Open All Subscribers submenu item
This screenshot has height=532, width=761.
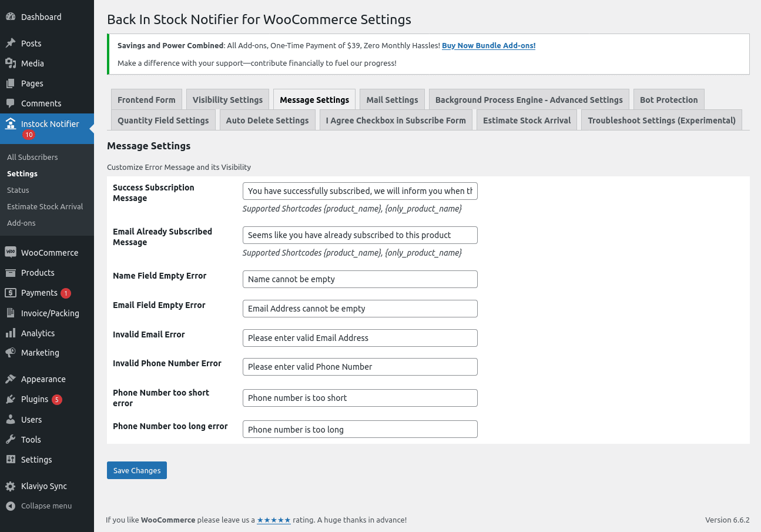pos(32,157)
